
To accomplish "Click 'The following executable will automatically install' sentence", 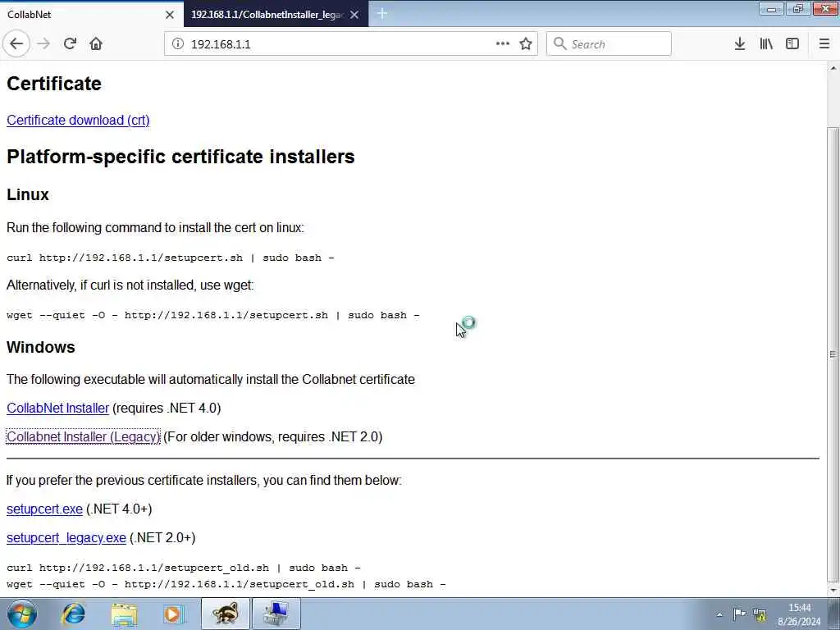I will (x=211, y=379).
